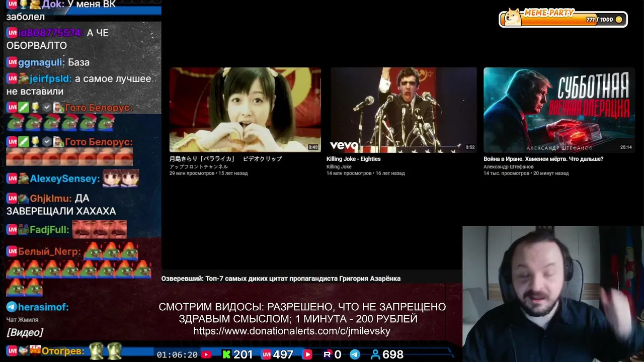Screen dimensions: 644x362
Task: Click the LIVE badge beside jeirfpsld
Action: pyautogui.click(x=12, y=79)
